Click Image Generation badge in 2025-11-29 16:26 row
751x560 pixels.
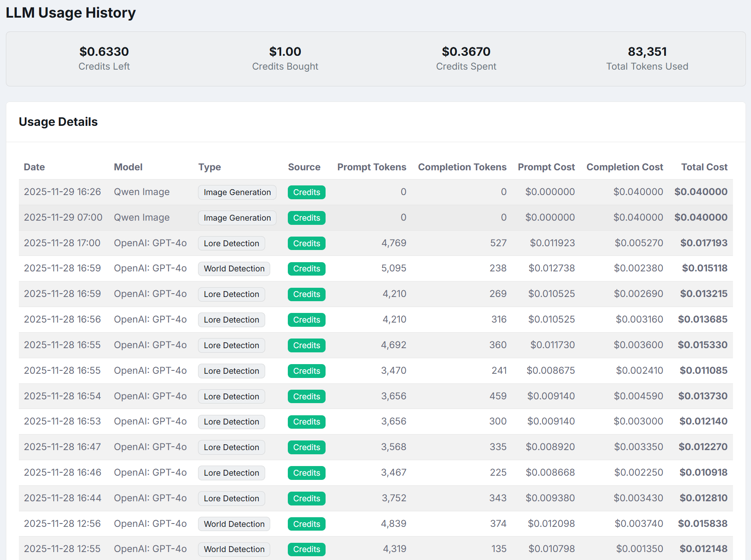point(237,192)
